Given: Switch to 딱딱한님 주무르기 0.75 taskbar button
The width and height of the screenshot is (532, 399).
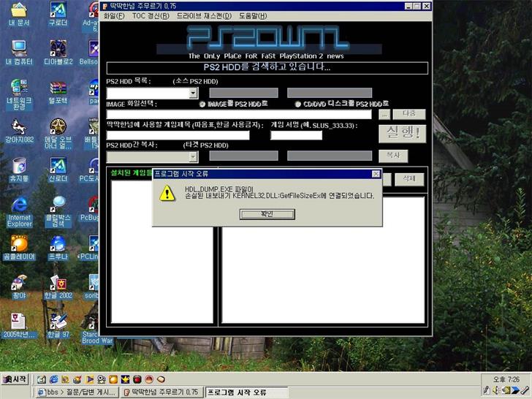Looking at the screenshot, I should point(161,392).
